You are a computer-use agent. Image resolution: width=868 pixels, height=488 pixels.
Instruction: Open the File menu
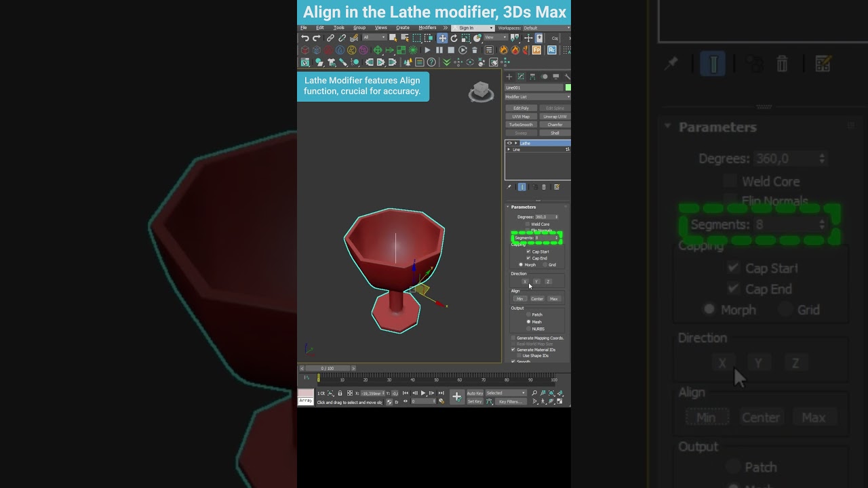coord(304,28)
